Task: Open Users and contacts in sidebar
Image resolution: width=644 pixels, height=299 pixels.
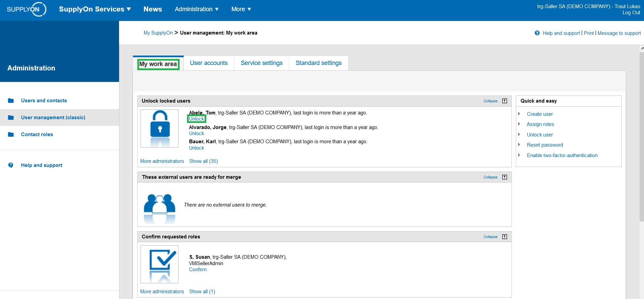Action: 44,101
